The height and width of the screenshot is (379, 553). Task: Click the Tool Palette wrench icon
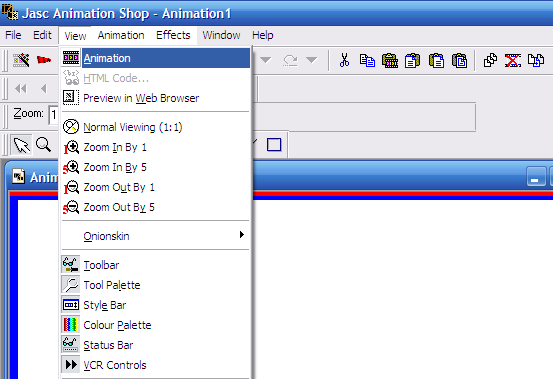click(71, 285)
